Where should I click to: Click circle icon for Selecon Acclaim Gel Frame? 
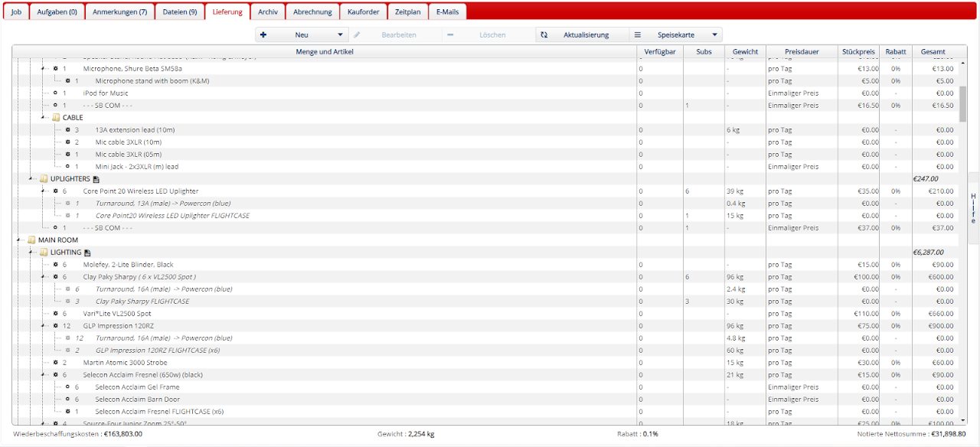(x=68, y=387)
